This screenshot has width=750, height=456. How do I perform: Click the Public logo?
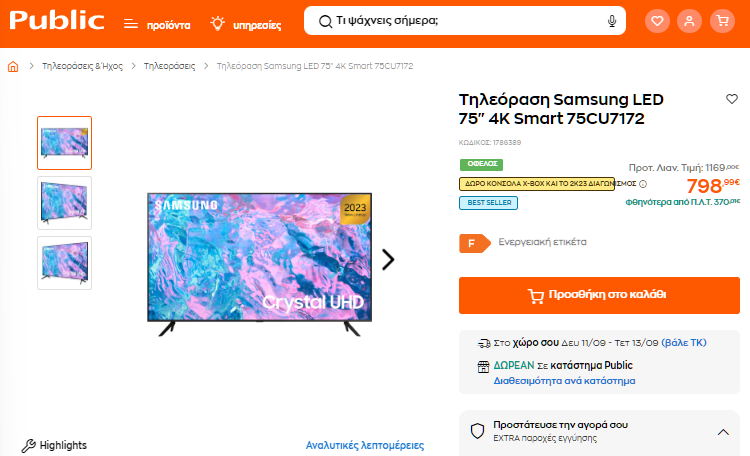pos(57,21)
